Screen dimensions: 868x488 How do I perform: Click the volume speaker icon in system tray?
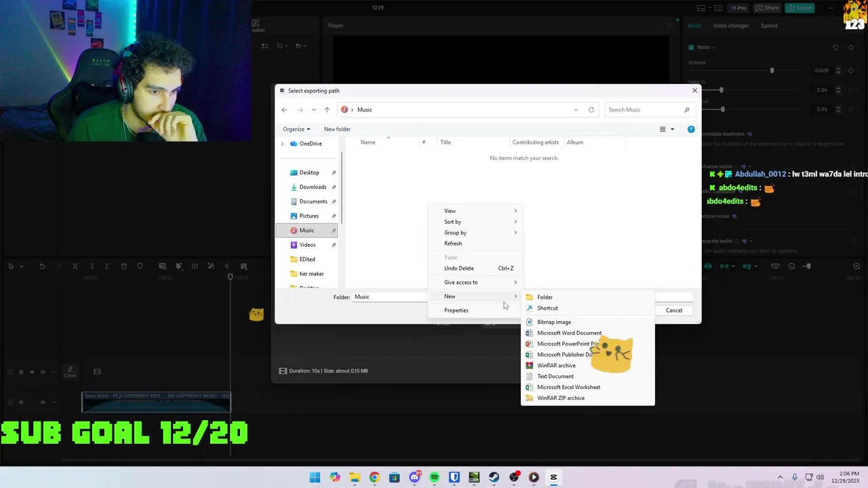820,477
